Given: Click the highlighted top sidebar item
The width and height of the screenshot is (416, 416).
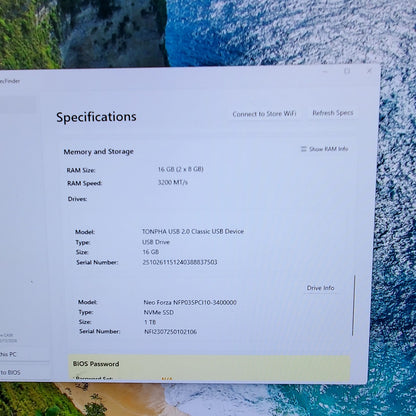Looking at the screenshot, I should click(x=17, y=105).
